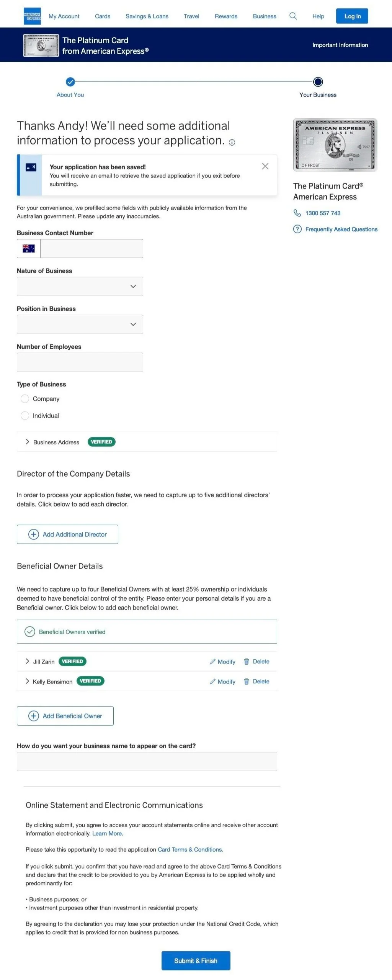Dismiss the application saved notification
Screen dimensions: 392x980
click(265, 166)
